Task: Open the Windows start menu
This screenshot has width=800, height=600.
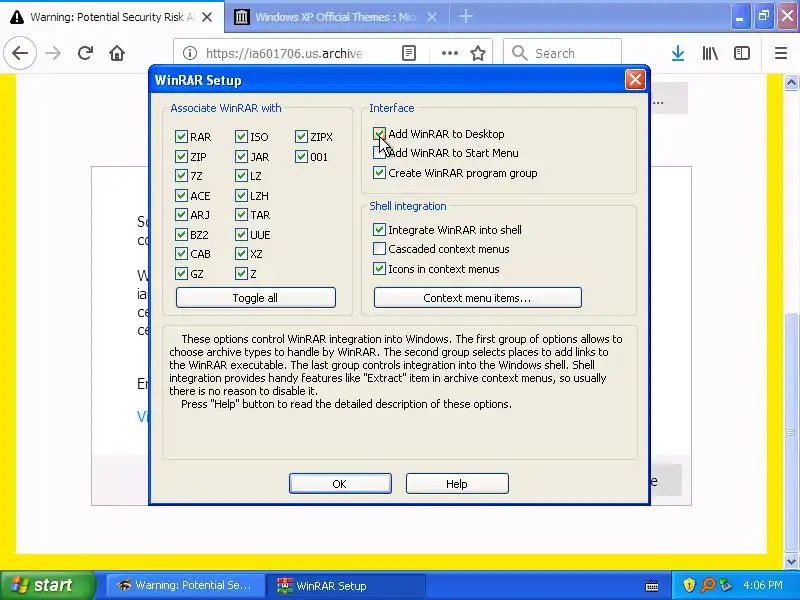Action: [47, 585]
